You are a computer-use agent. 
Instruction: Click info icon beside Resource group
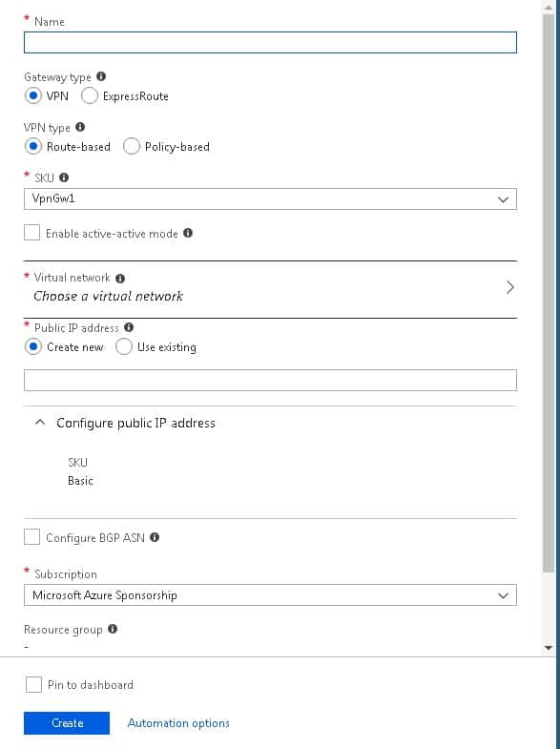pyautogui.click(x=113, y=629)
